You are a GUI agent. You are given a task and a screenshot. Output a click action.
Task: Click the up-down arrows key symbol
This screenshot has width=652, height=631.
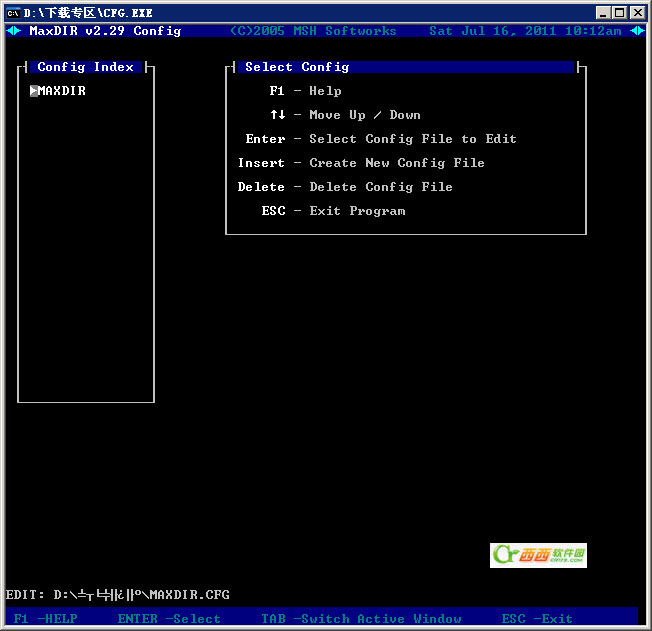coord(278,114)
